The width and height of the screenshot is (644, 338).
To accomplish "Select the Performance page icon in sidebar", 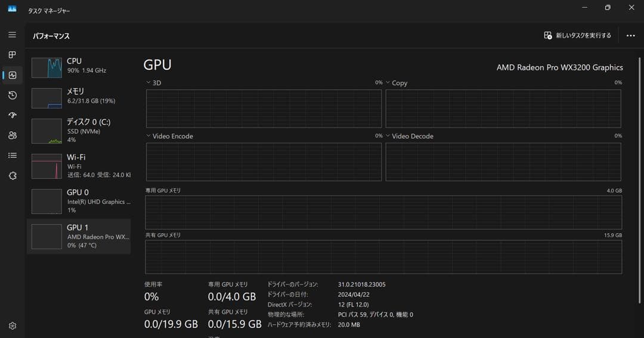I will pos(12,75).
